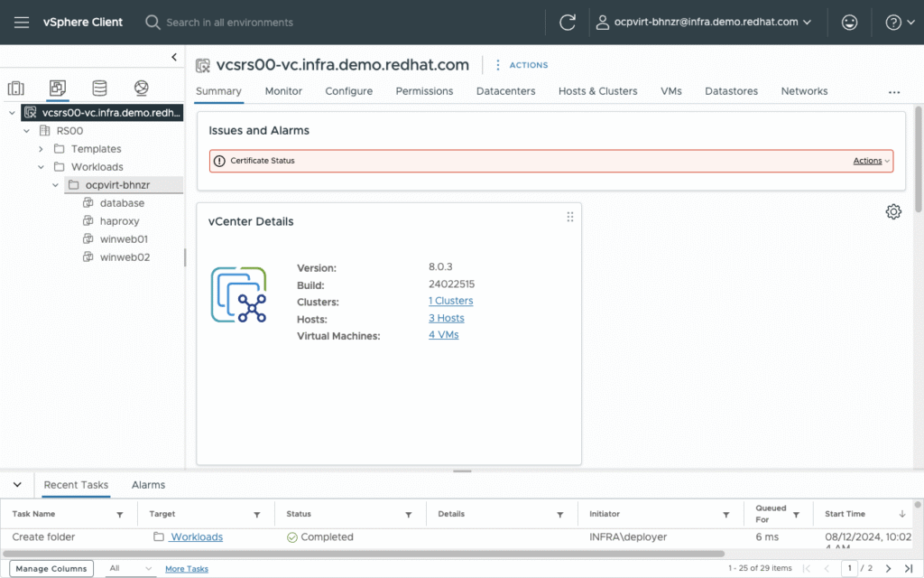Select the Storage inventory icon

(99, 88)
